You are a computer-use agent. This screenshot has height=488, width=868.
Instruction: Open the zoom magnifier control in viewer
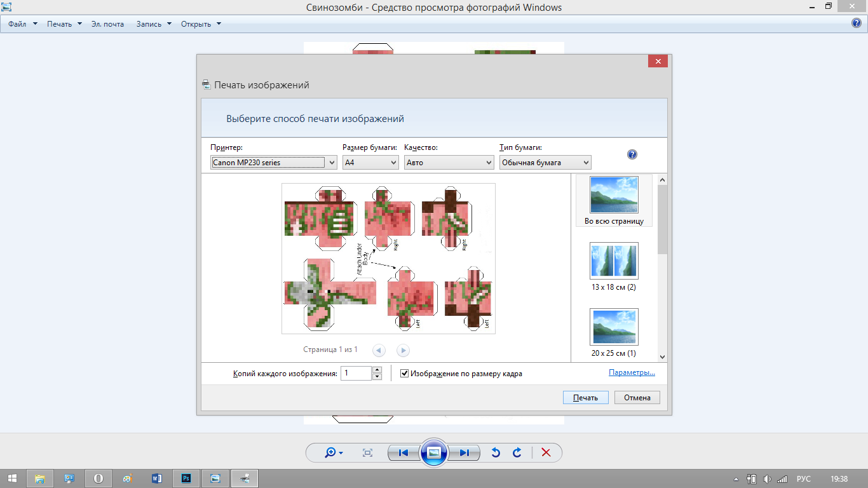333,452
